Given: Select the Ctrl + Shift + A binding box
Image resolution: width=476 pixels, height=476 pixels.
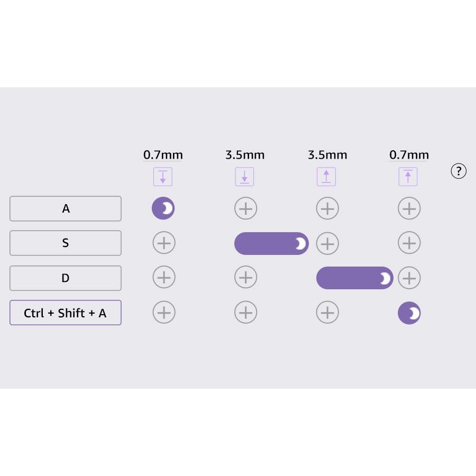Looking at the screenshot, I should 66,313.
